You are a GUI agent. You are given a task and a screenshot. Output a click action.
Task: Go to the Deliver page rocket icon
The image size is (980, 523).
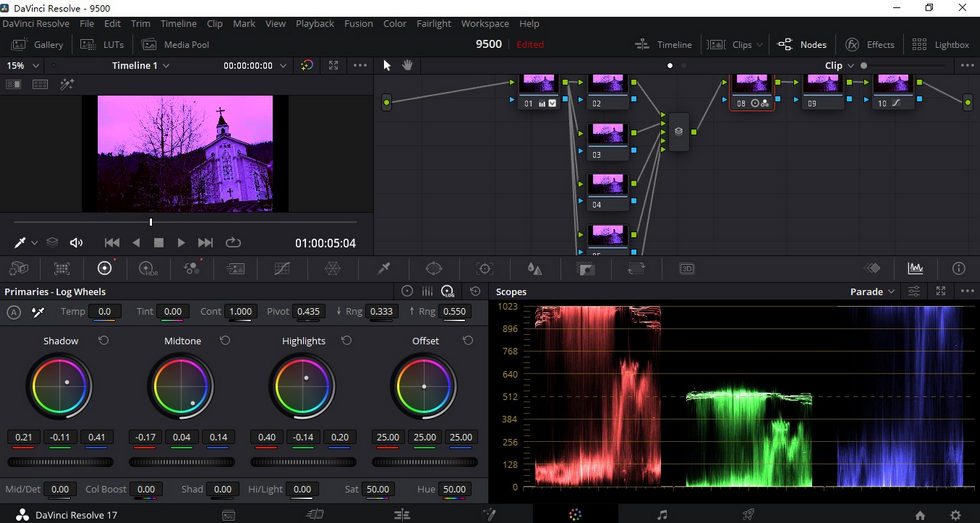[748, 514]
